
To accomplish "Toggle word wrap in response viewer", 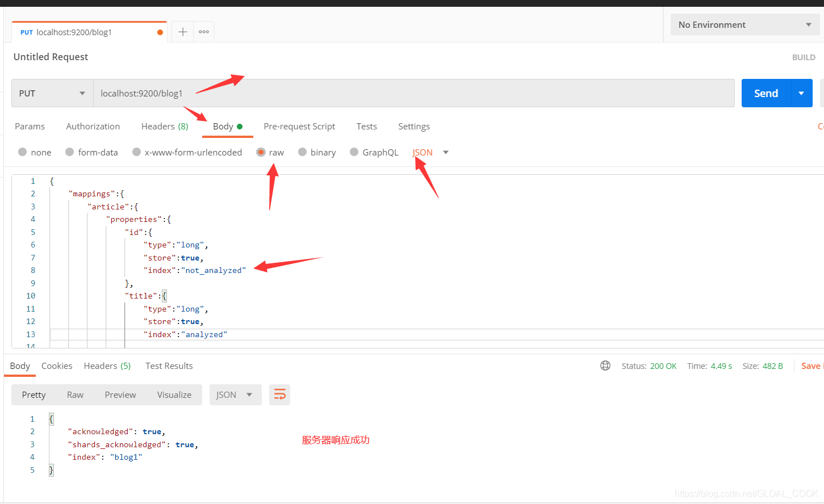I will (x=279, y=394).
